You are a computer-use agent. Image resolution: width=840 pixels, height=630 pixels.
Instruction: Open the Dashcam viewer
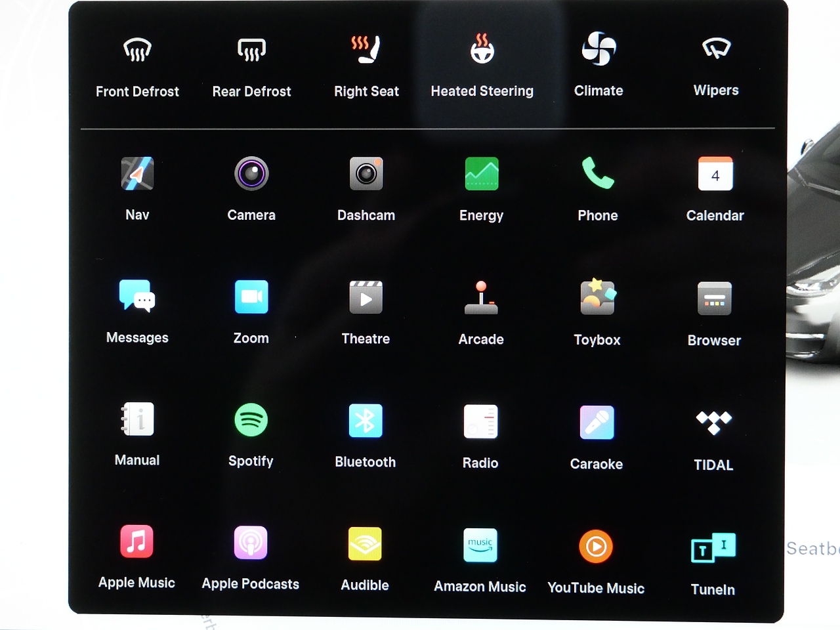[366, 175]
